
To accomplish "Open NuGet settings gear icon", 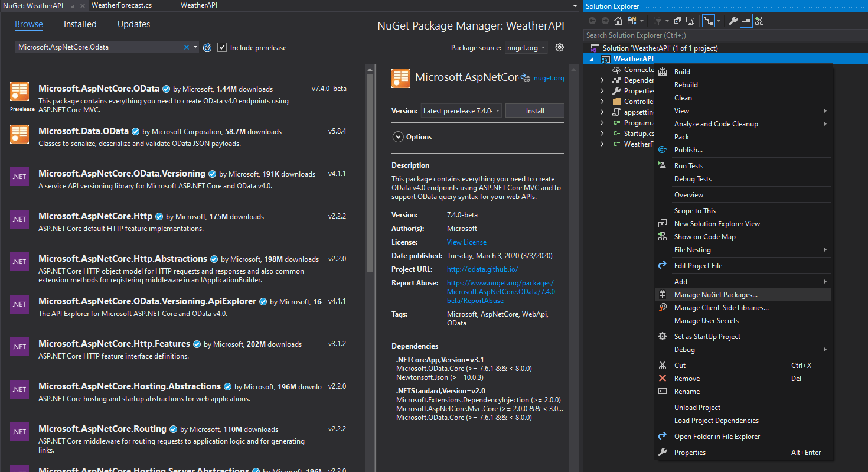I will [560, 47].
